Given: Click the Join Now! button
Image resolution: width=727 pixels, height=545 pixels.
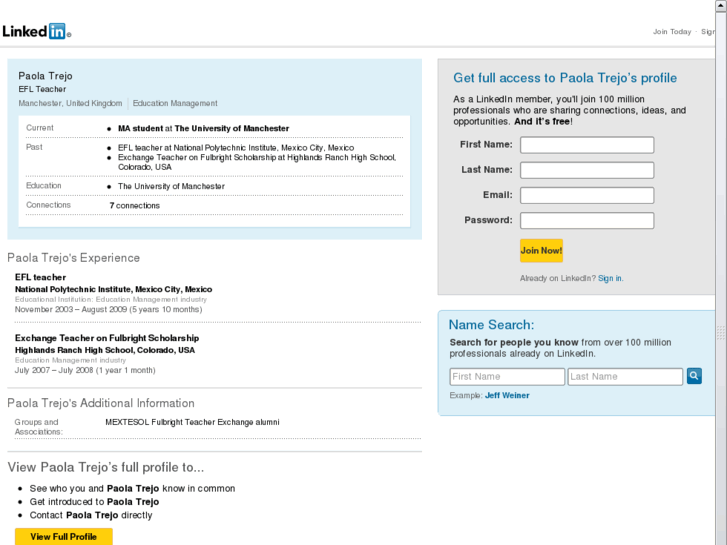Looking at the screenshot, I should pos(541,250).
